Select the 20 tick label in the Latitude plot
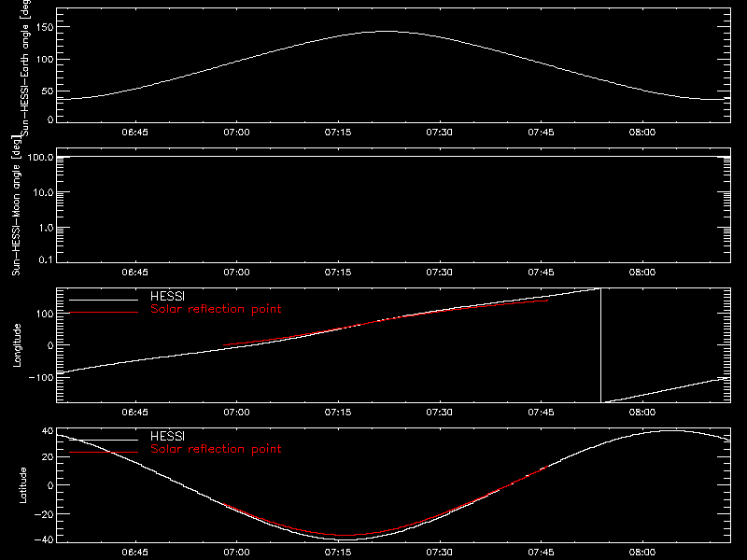 (x=48, y=456)
